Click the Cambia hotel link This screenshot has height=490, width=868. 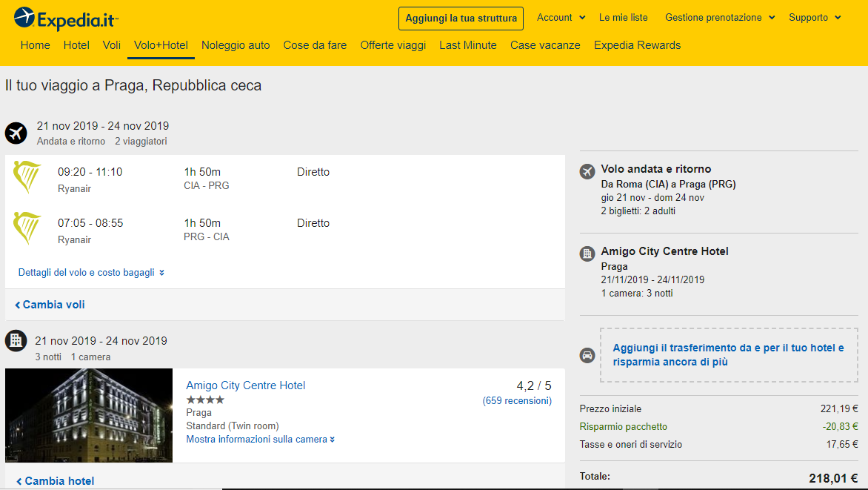tap(56, 480)
